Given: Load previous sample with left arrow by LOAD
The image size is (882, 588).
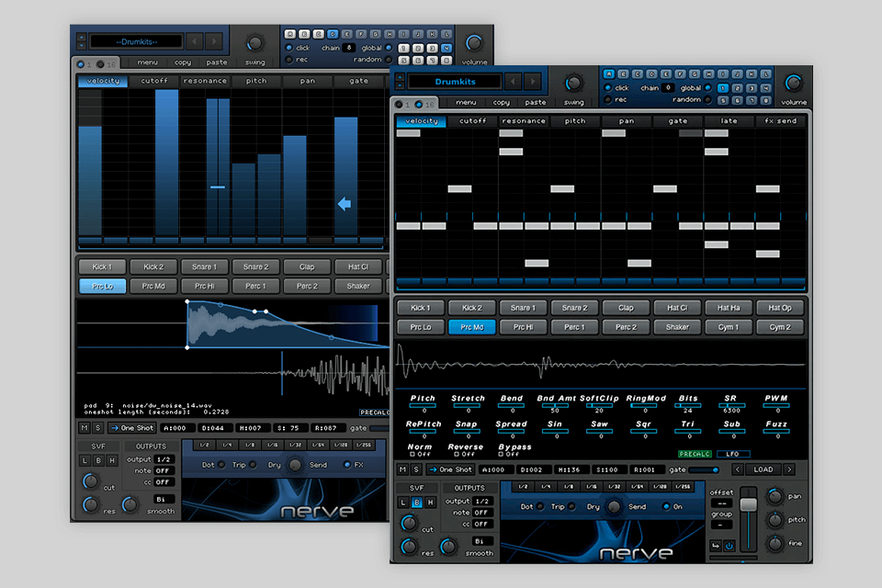Looking at the screenshot, I should (738, 469).
